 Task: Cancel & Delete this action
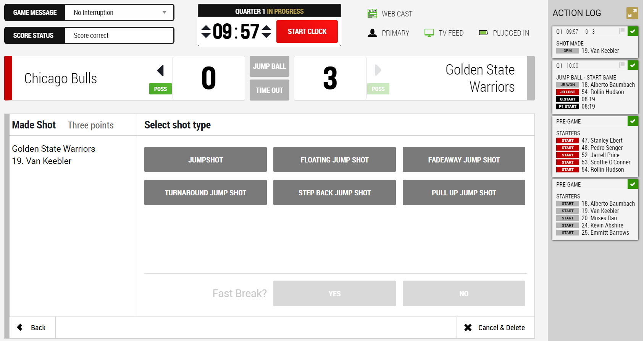(496, 328)
